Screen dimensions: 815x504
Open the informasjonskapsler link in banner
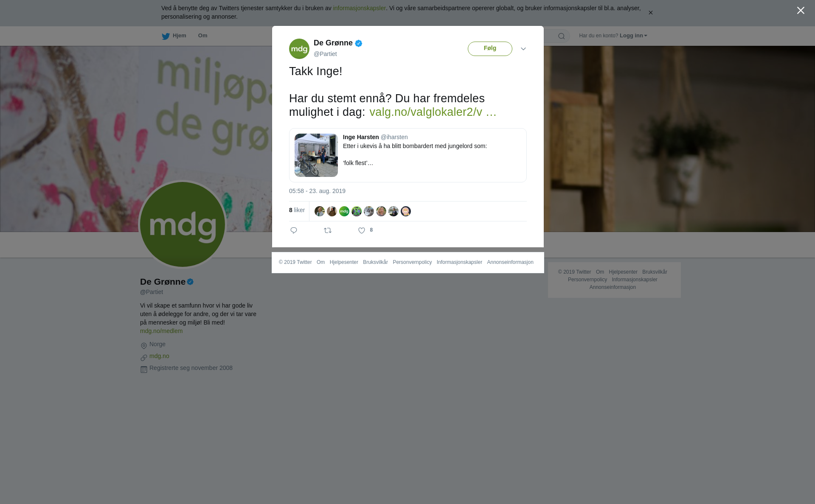click(x=359, y=8)
